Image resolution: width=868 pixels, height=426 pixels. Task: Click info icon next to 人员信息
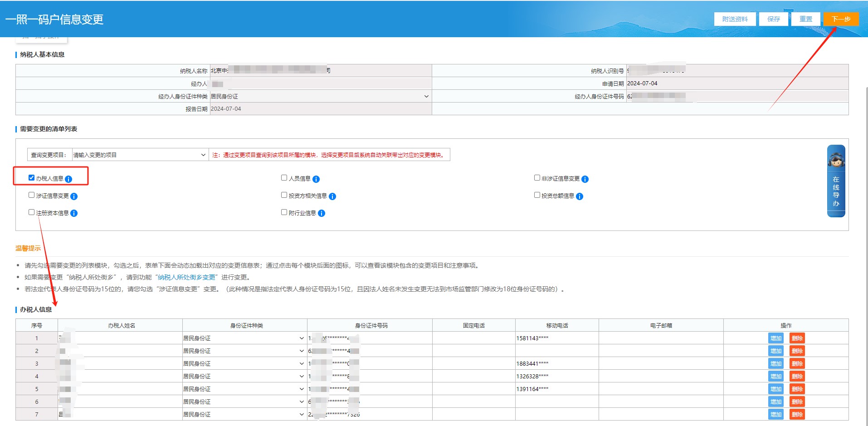[316, 179]
